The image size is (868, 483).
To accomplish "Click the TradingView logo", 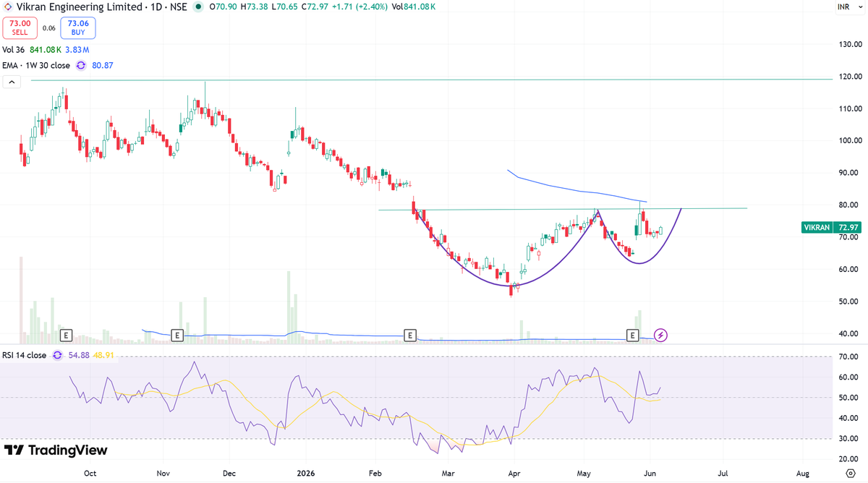I will point(56,450).
